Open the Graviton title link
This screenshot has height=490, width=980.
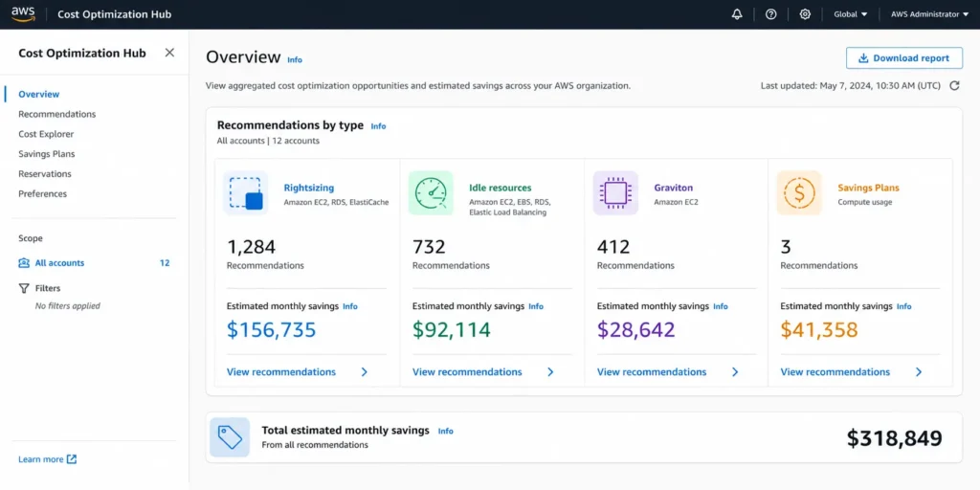(673, 188)
